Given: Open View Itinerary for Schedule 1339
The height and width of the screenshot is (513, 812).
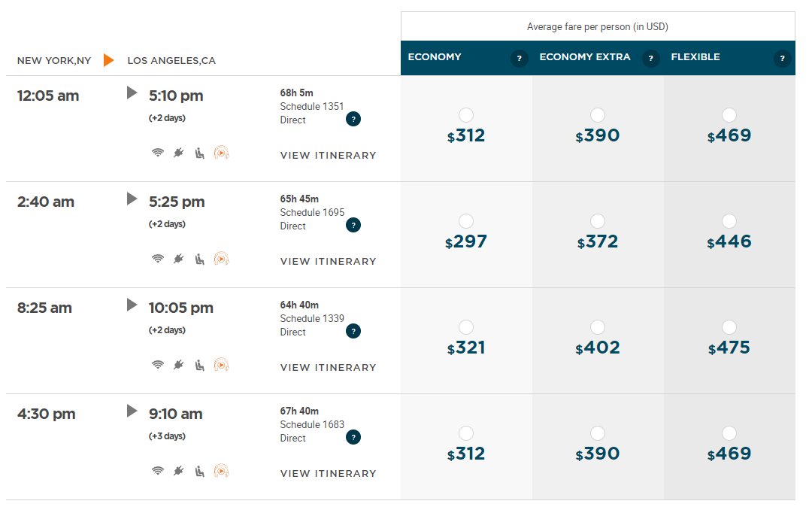Looking at the screenshot, I should coord(328,367).
